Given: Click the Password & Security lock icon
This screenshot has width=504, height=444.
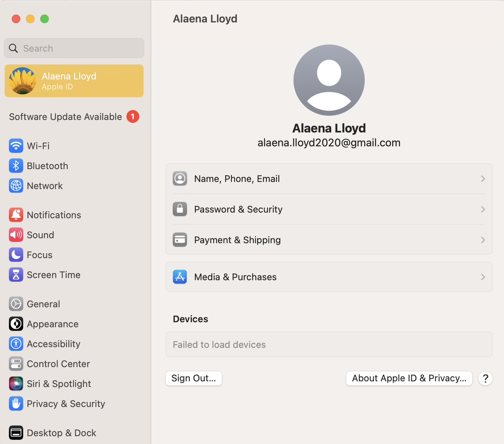Looking at the screenshot, I should [180, 209].
